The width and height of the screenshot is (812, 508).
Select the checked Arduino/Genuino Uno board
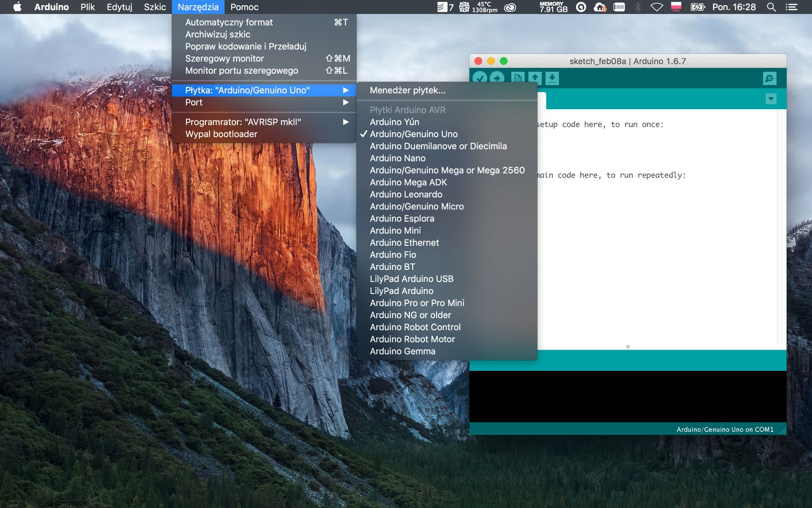(447, 134)
